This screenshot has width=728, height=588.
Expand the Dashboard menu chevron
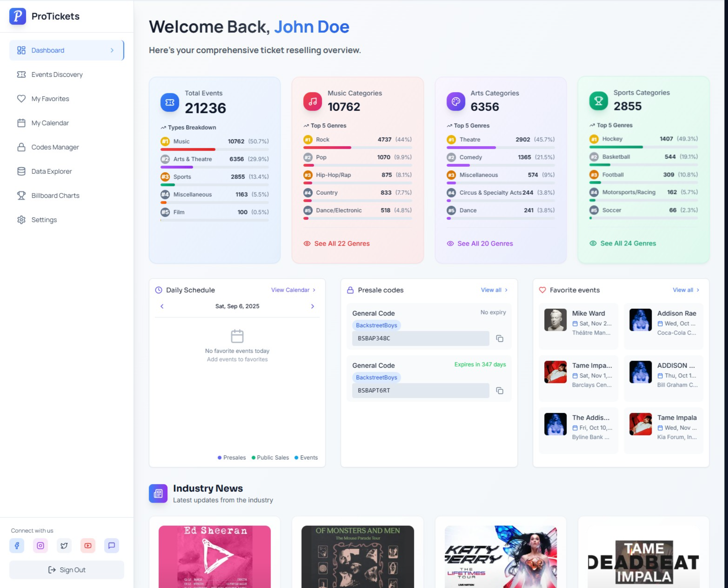(x=112, y=50)
